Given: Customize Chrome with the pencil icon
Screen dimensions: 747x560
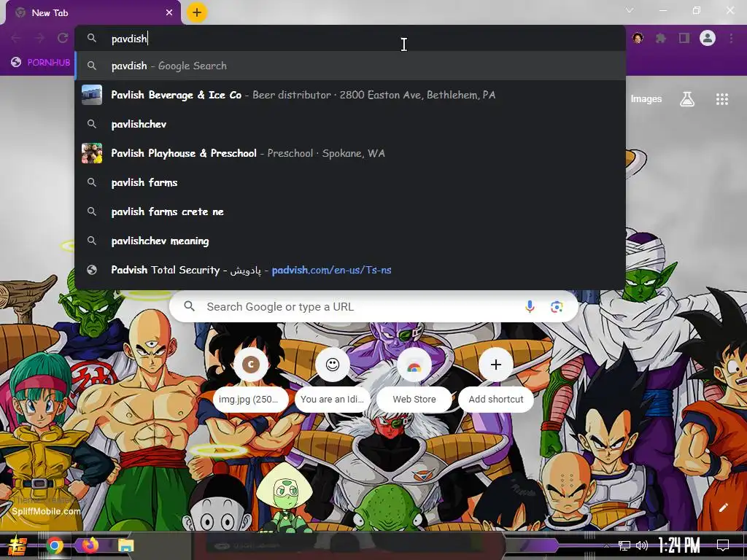Looking at the screenshot, I should [x=723, y=507].
